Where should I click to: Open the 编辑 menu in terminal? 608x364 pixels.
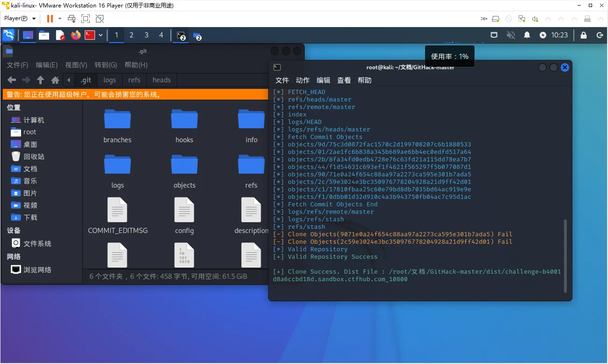pos(323,80)
